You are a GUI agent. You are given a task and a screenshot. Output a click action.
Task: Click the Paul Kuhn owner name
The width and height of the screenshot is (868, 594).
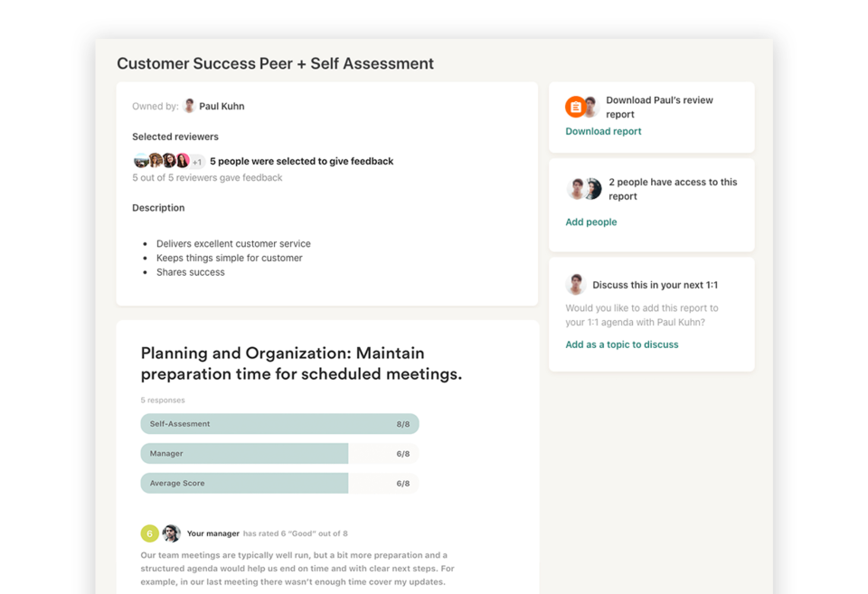pyautogui.click(x=222, y=106)
